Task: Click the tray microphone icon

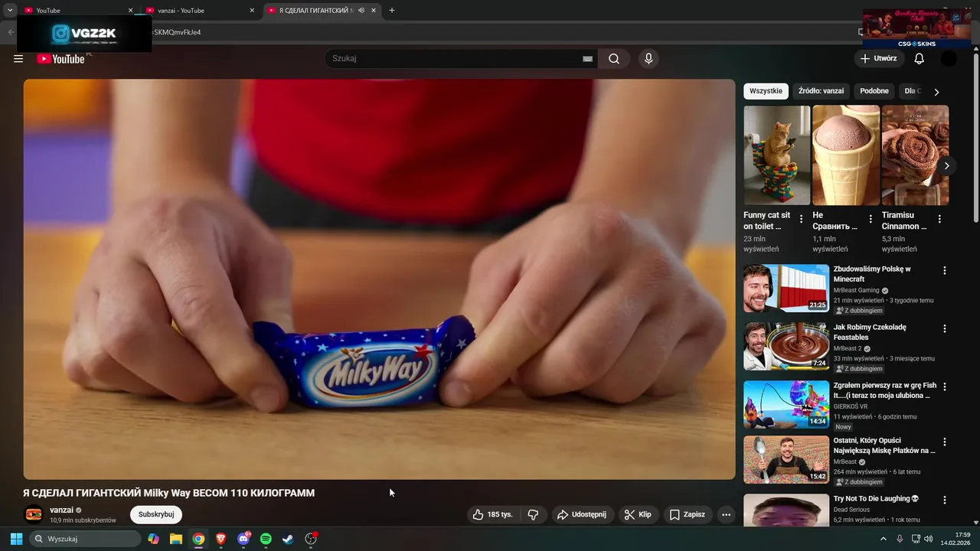Action: (x=900, y=540)
